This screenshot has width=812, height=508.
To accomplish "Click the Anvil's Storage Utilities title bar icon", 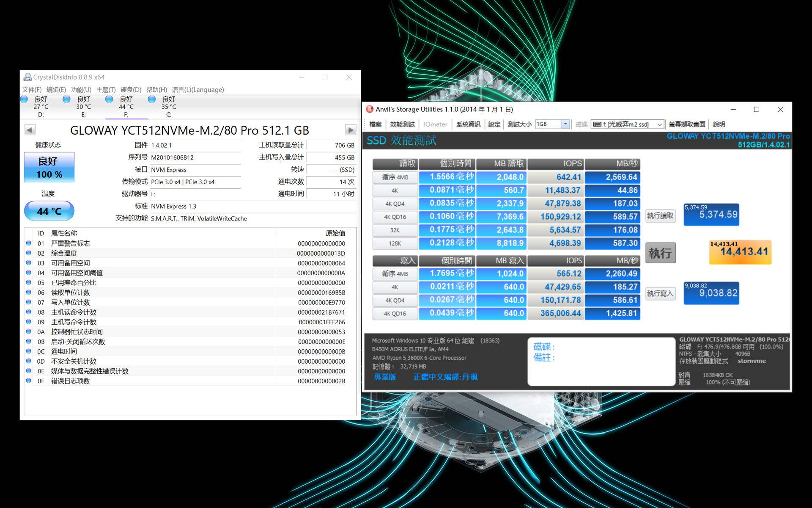I will 370,109.
